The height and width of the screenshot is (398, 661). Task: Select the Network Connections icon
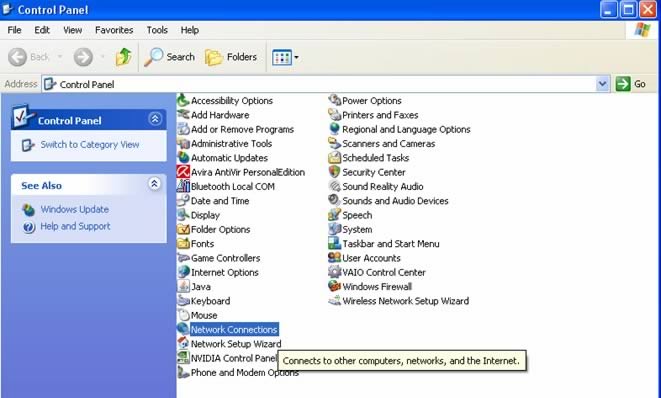183,329
